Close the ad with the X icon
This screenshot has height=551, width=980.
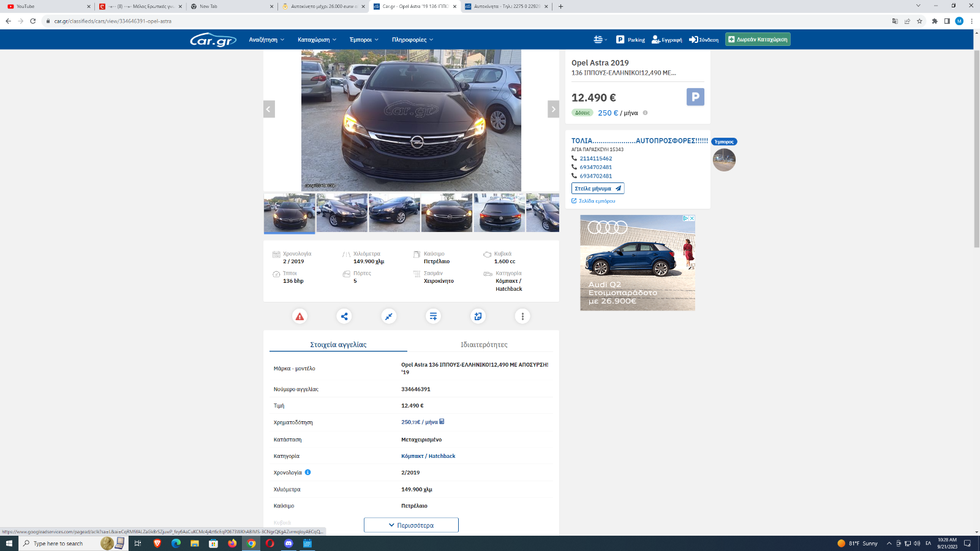point(692,218)
